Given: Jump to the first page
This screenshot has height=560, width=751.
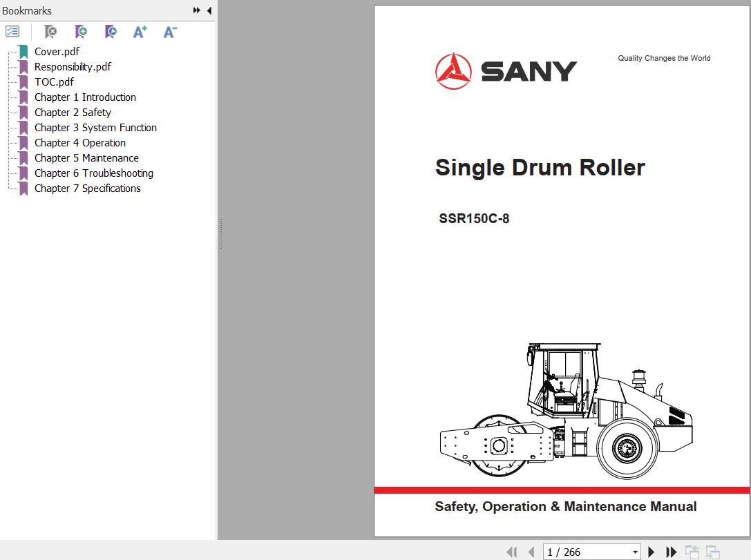Looking at the screenshot, I should tap(511, 552).
